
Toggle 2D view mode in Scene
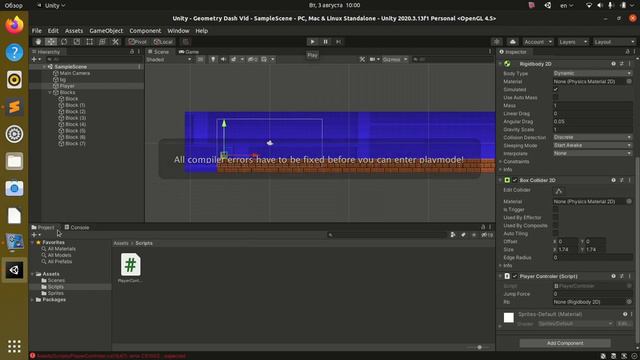pos(200,59)
